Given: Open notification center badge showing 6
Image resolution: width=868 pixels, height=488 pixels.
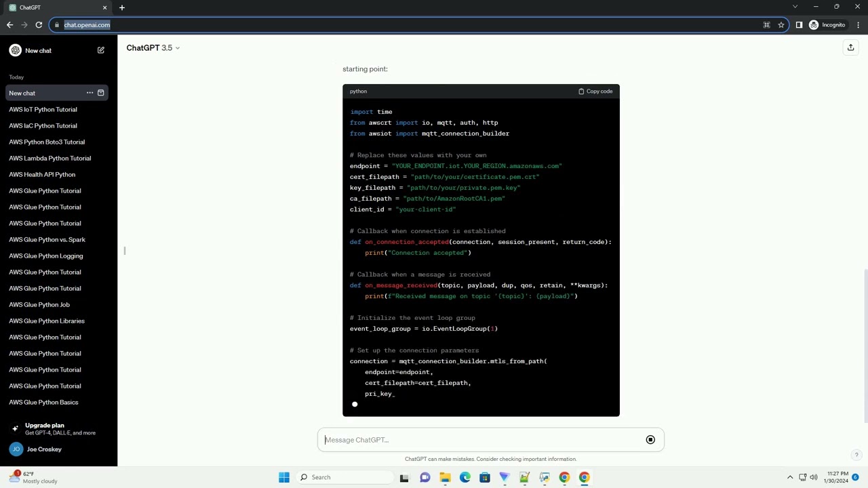Looking at the screenshot, I should (856, 477).
